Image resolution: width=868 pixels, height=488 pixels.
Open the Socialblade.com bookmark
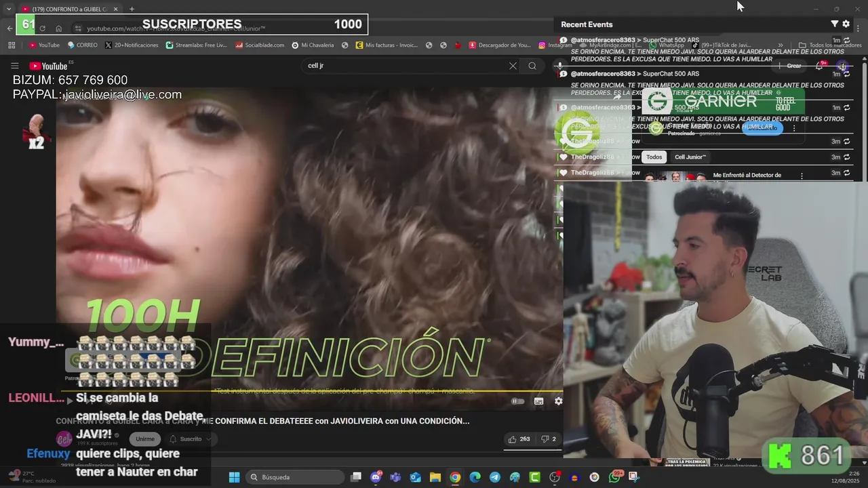[260, 45]
